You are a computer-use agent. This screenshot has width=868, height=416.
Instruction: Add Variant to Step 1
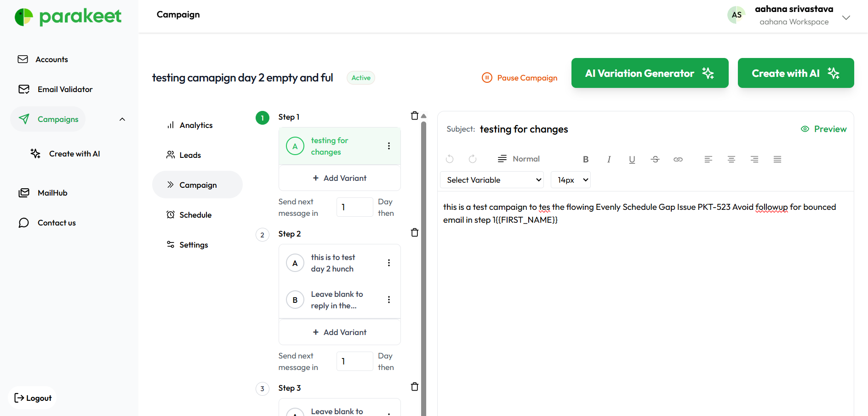[x=340, y=178]
